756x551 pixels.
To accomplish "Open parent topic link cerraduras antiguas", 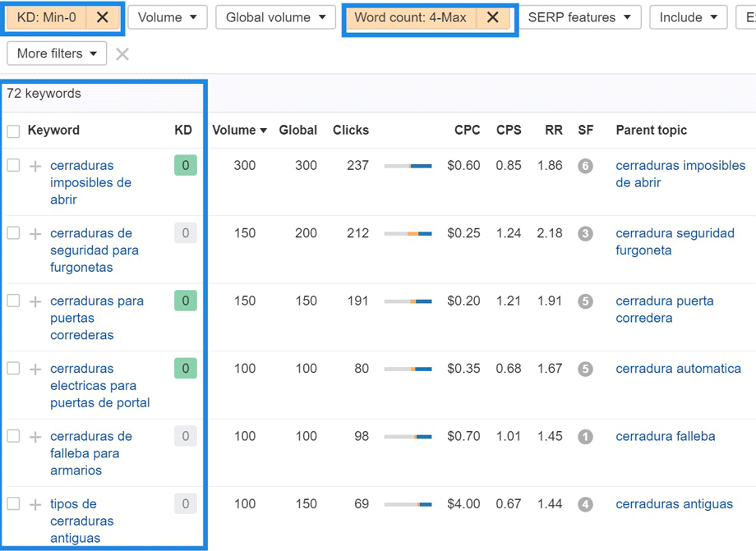I will tap(674, 504).
